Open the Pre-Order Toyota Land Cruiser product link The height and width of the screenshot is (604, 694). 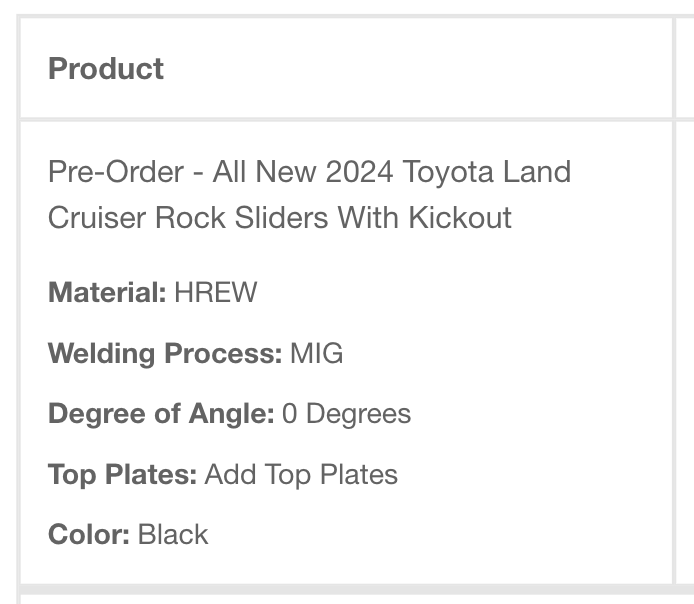pos(309,194)
